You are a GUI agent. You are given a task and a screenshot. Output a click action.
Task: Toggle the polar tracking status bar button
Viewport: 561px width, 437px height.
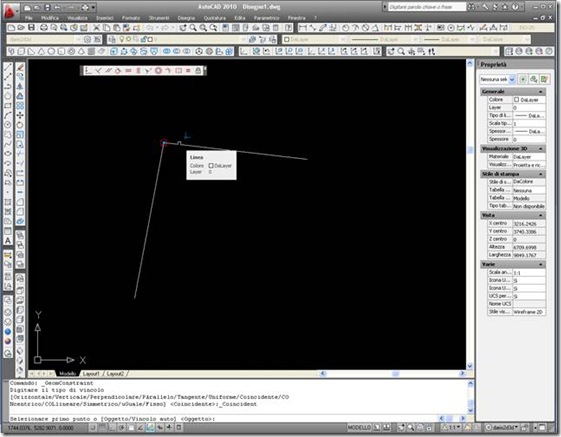coord(122,427)
